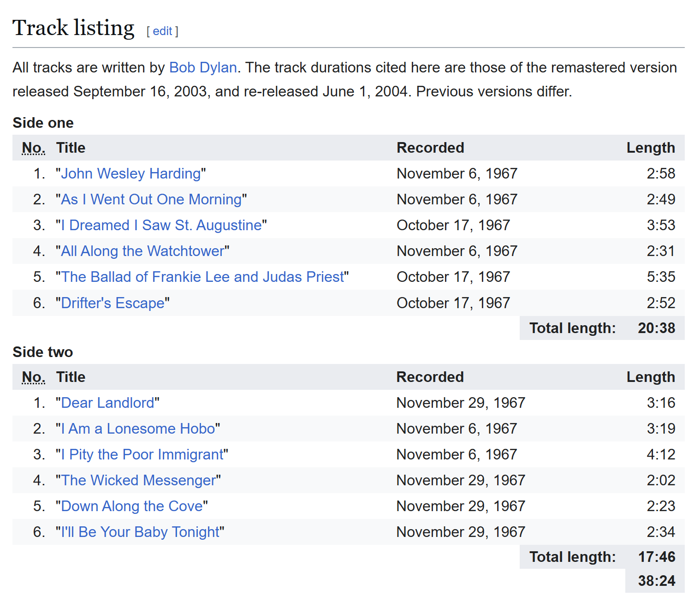700x596 pixels.
Task: Click recorded date of "The Wicked Messenger"
Action: coord(461,480)
